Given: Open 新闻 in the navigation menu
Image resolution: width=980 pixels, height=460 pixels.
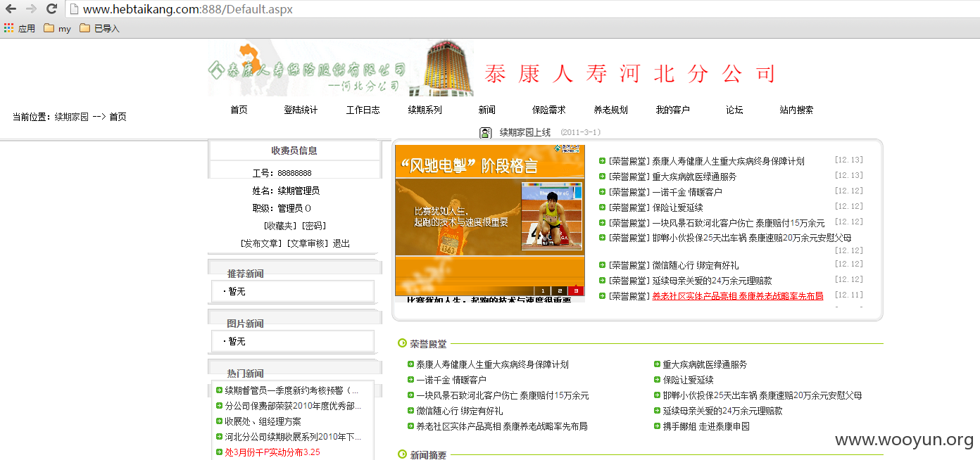Looking at the screenshot, I should pos(486,110).
